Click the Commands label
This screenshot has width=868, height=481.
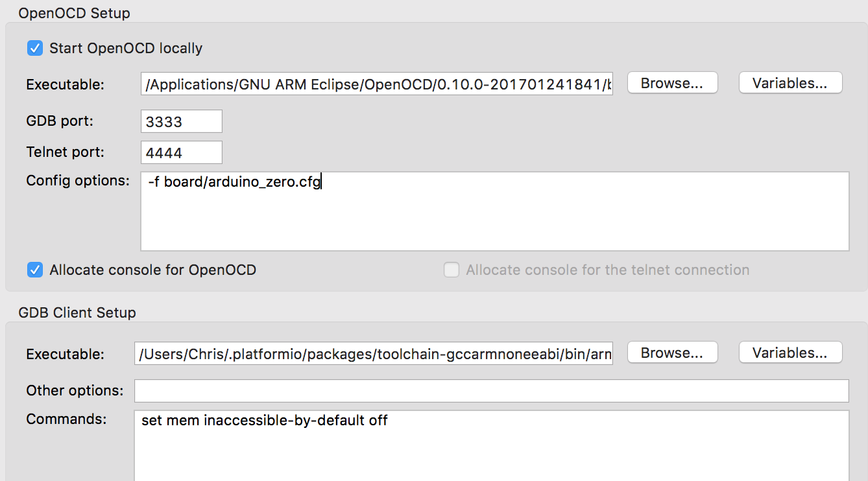pyautogui.click(x=66, y=419)
